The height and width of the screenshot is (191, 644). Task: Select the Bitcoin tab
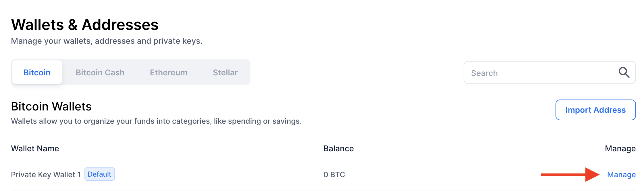pos(37,72)
